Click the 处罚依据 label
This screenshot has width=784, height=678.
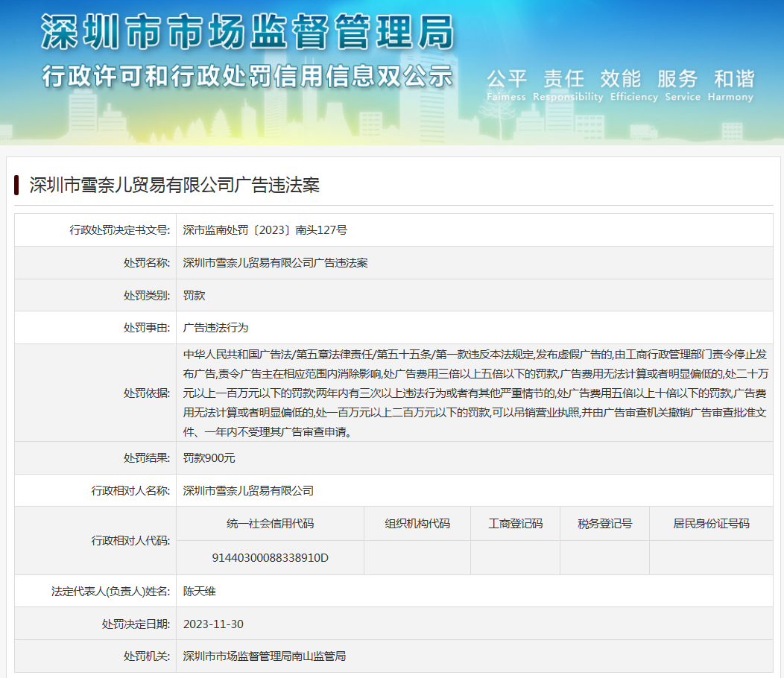pyautogui.click(x=147, y=393)
